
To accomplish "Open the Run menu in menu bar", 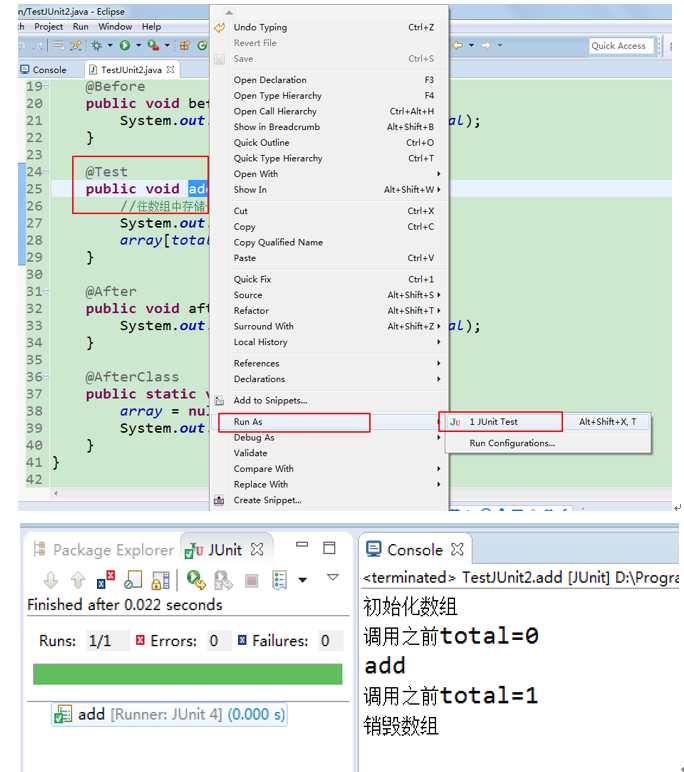I will (x=80, y=27).
